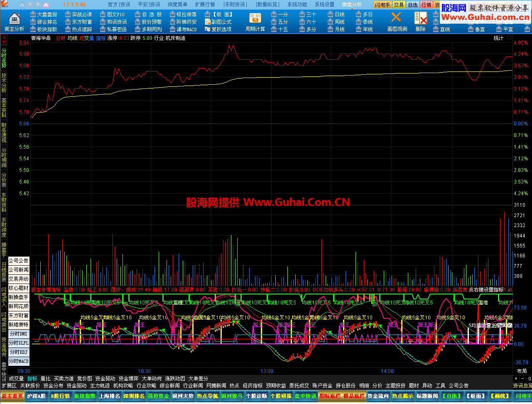Open the 交易异动 side button

[x=19, y=279]
